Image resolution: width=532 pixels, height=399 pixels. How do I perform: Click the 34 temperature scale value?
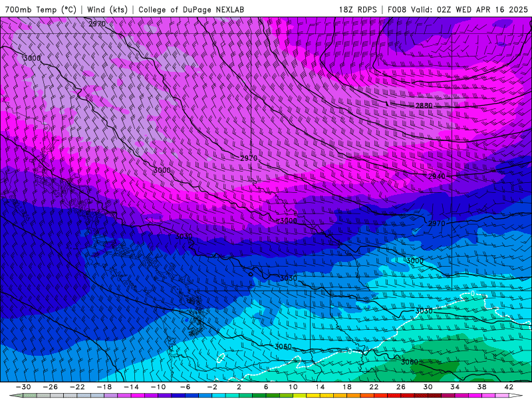(455, 387)
